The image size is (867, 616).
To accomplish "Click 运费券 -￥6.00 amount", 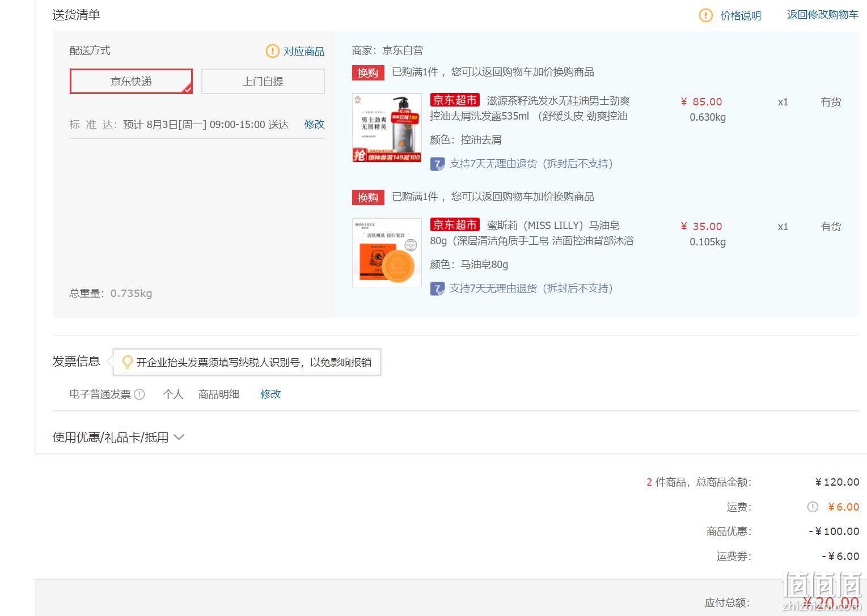I will [x=841, y=556].
